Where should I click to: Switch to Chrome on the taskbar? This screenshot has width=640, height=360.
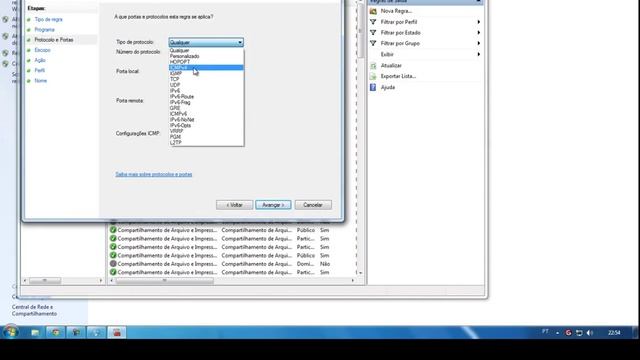(x=56, y=333)
